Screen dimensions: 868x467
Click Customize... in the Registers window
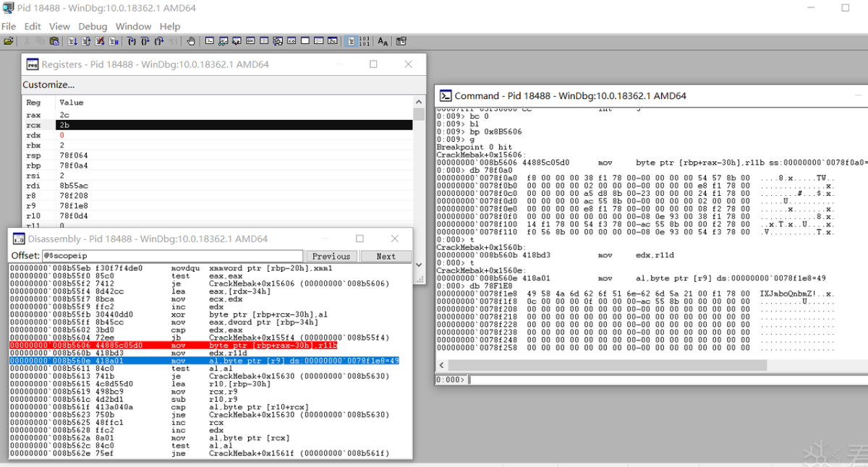[48, 85]
